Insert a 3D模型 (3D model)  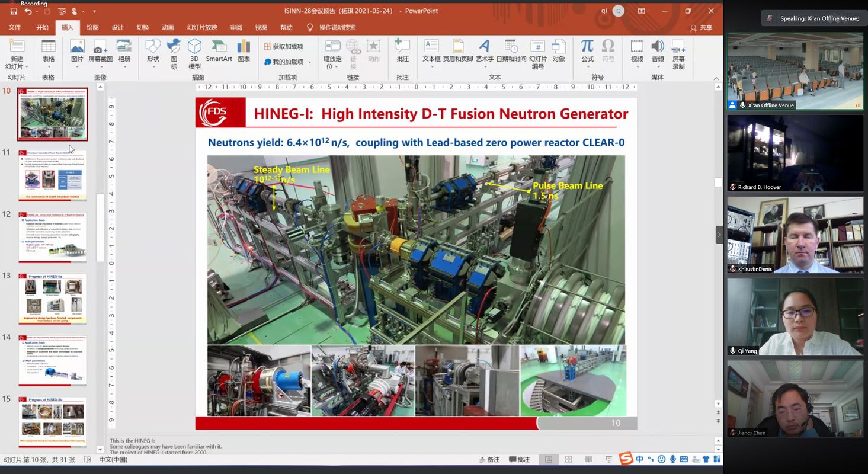(194, 54)
